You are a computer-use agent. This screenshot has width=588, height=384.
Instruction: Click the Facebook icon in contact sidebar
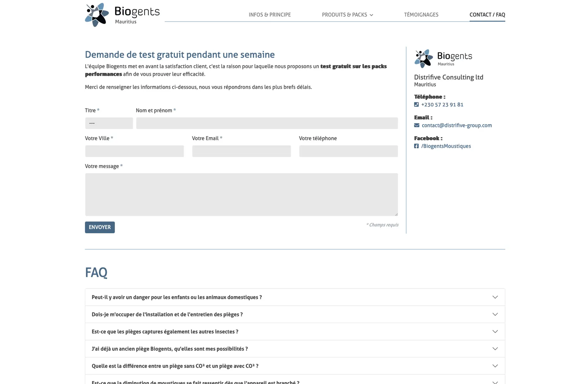pos(416,146)
